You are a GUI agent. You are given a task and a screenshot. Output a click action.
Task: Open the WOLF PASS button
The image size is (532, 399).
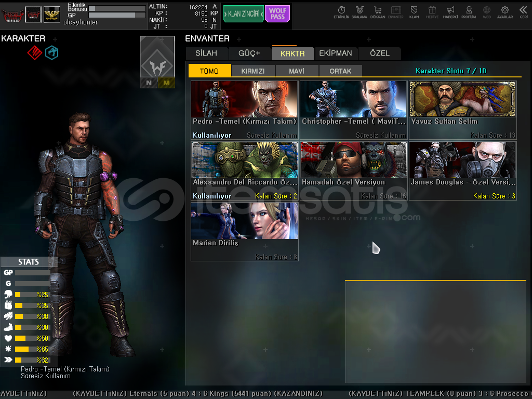(x=277, y=14)
